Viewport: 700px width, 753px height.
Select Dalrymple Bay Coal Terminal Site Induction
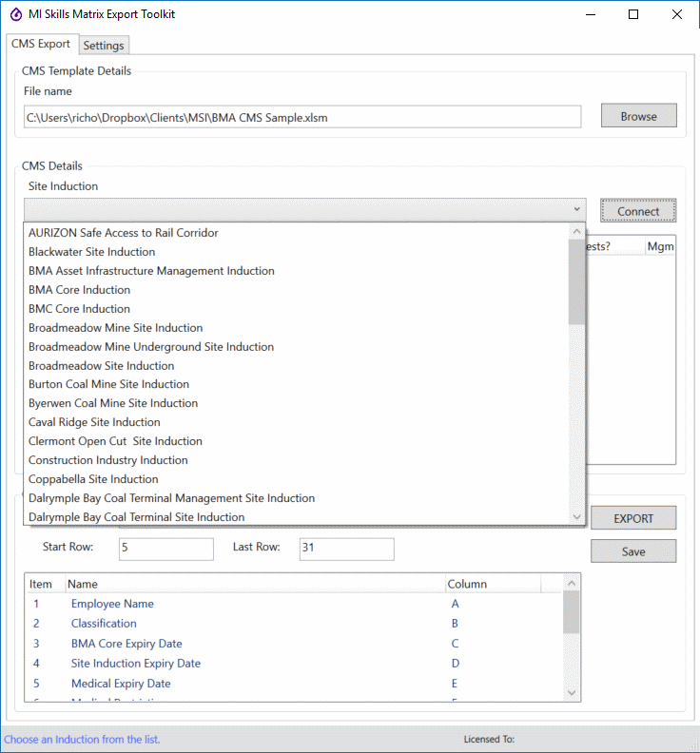(297, 516)
